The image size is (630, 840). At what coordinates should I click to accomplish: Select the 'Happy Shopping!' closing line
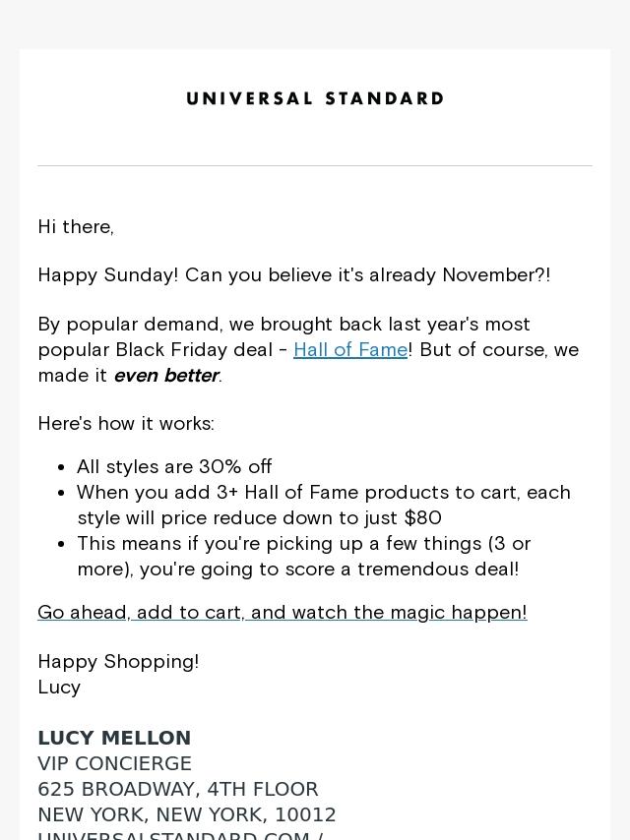coord(118,662)
